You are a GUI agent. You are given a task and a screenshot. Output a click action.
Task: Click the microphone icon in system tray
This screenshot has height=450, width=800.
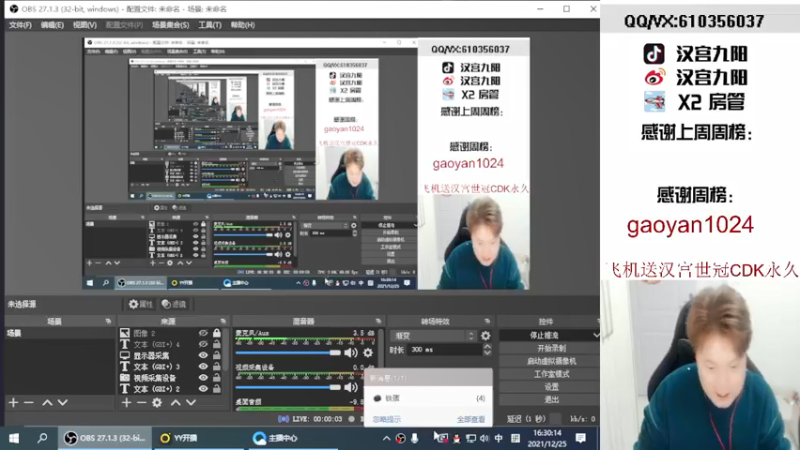[414, 438]
